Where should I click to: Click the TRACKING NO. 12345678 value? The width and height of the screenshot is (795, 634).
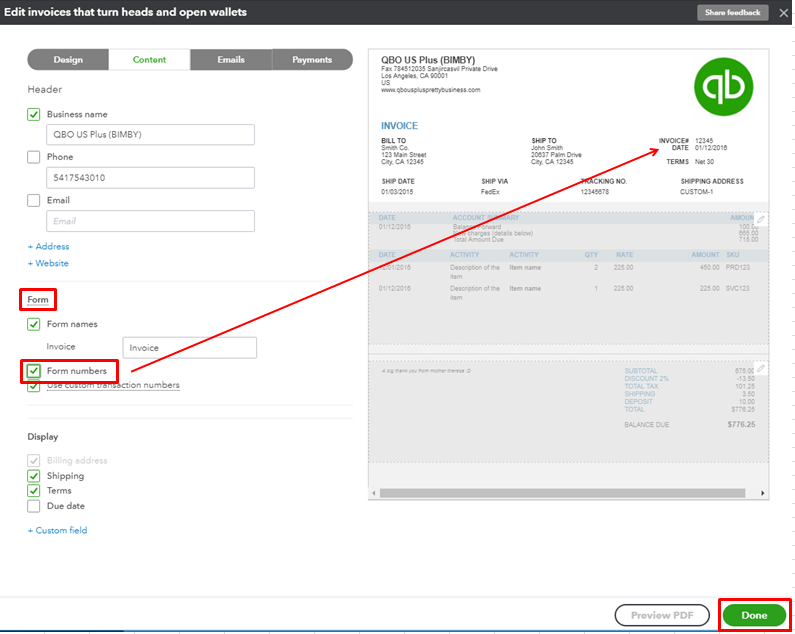[x=595, y=192]
